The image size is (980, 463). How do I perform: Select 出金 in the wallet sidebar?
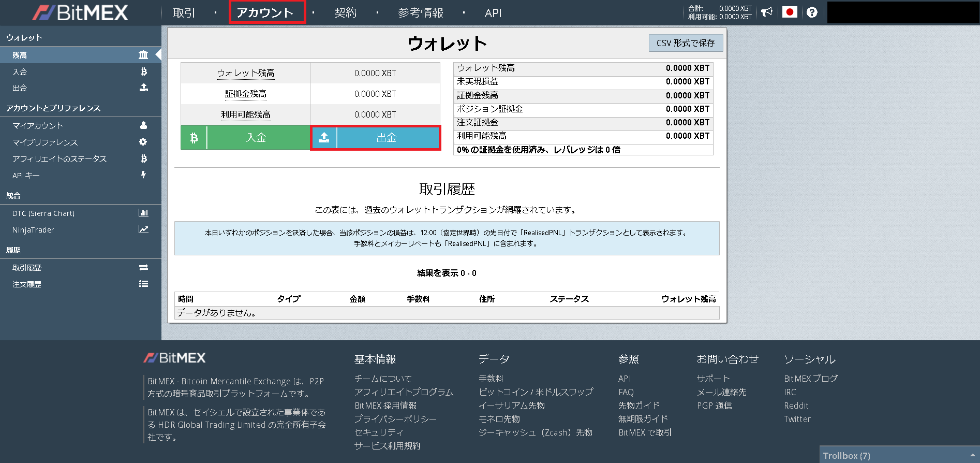click(x=81, y=88)
